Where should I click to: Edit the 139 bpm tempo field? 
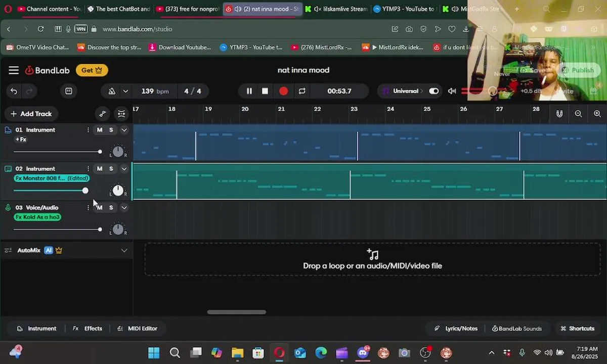tap(155, 91)
